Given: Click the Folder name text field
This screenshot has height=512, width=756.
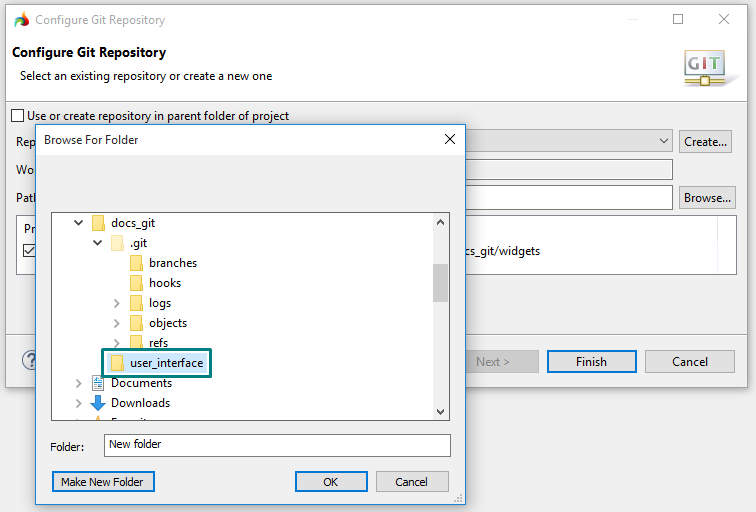Looking at the screenshot, I should pos(277,445).
